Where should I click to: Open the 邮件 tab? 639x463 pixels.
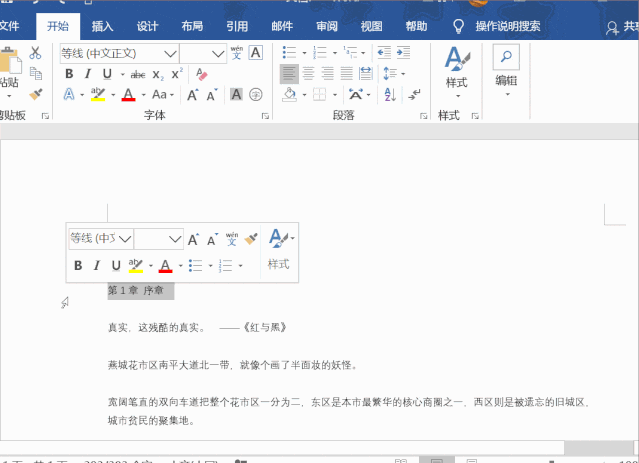coord(282,26)
